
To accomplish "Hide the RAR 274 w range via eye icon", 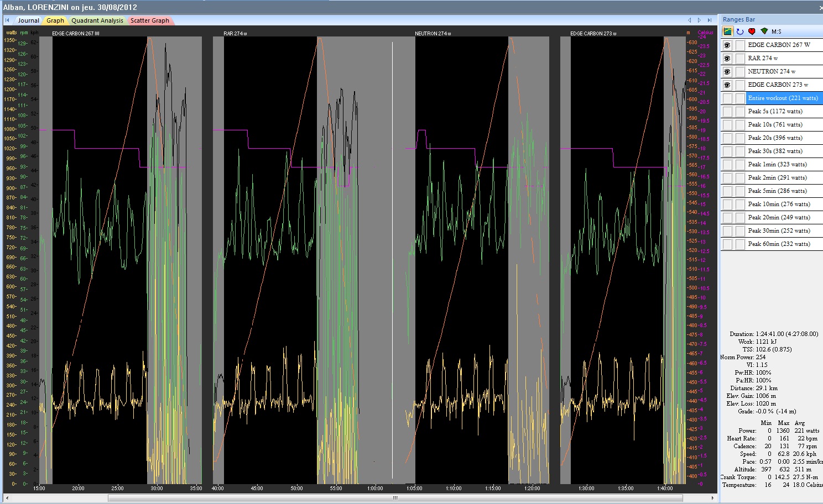I will pyautogui.click(x=727, y=58).
